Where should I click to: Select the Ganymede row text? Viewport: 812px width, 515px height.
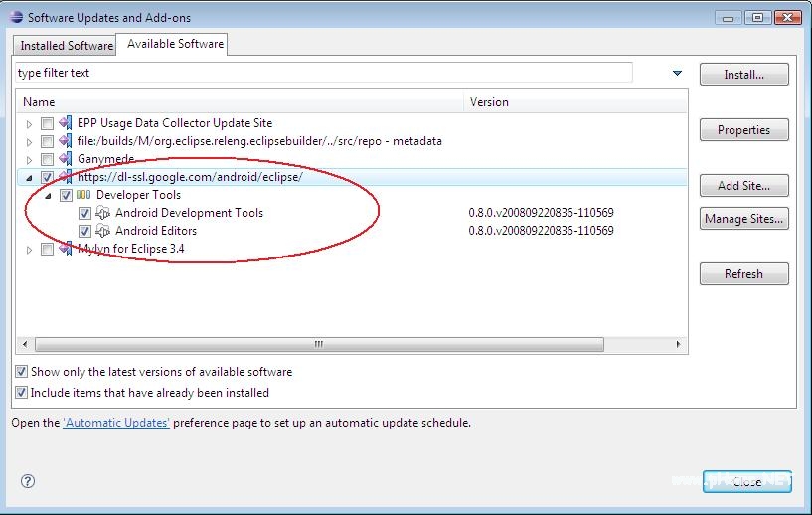105,159
